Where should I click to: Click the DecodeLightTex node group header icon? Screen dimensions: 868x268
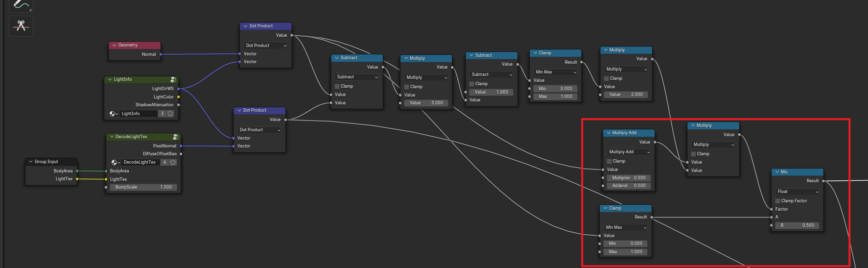[x=175, y=137]
